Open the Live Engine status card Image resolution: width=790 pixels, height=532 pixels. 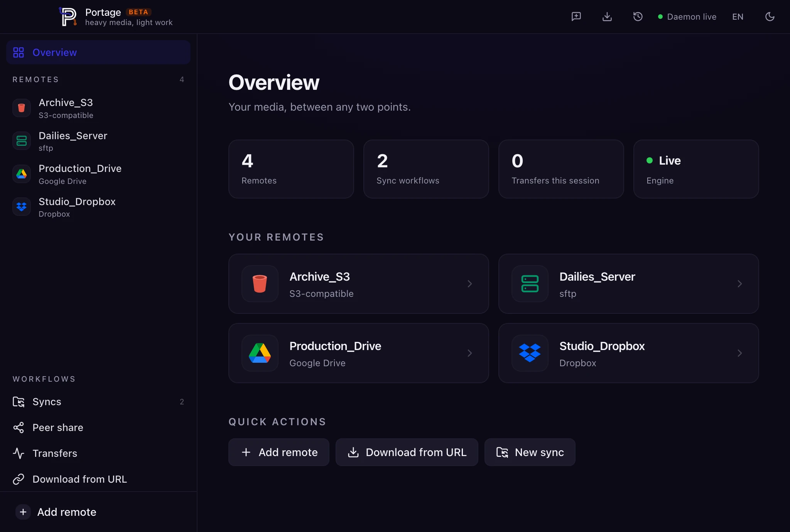click(x=696, y=169)
